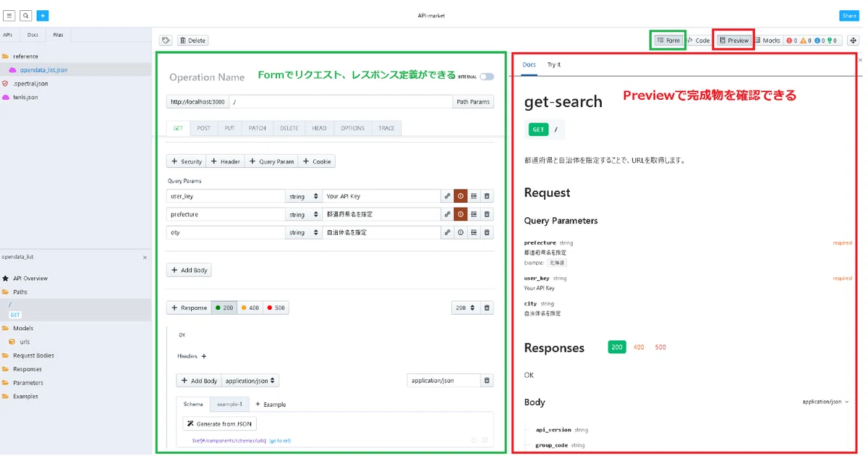Open other properties icon in user_key row
Viewport: 868px width, 456px height.
pos(474,196)
